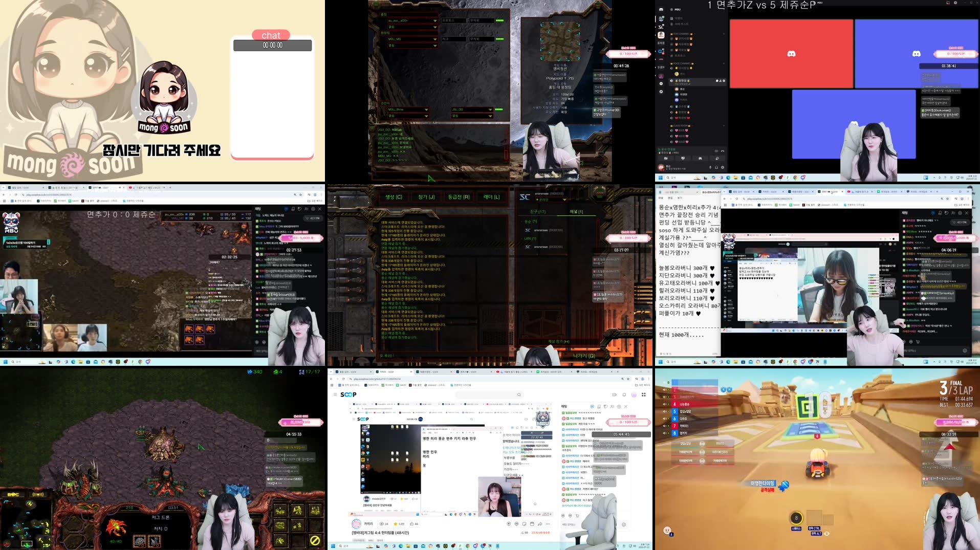Image resolution: width=980 pixels, height=550 pixels.
Task: Switch to the 채널 (1) tab
Action: (576, 211)
